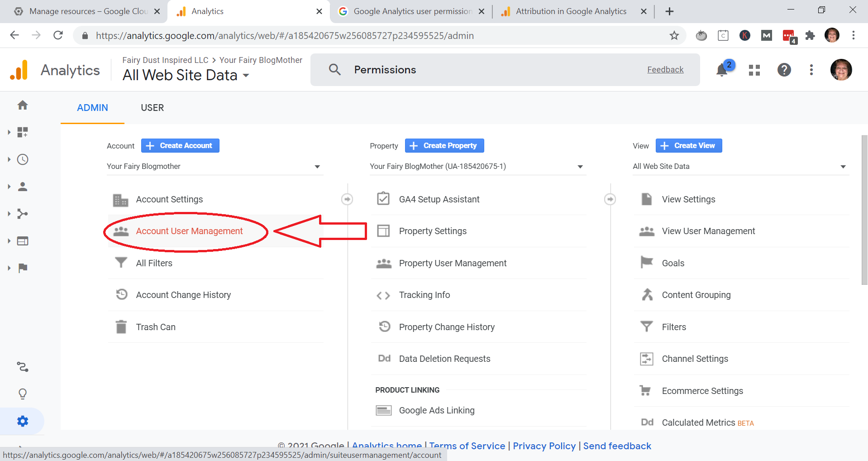Open Account Settings

tap(169, 199)
